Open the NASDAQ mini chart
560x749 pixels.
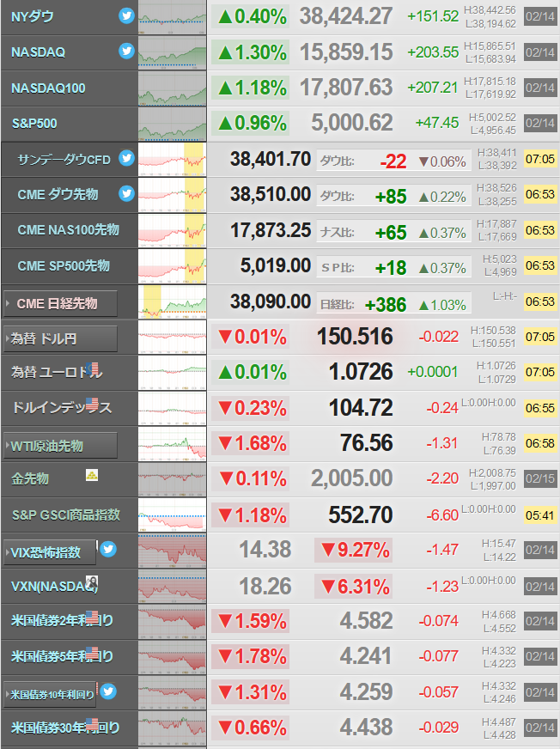pos(173,52)
